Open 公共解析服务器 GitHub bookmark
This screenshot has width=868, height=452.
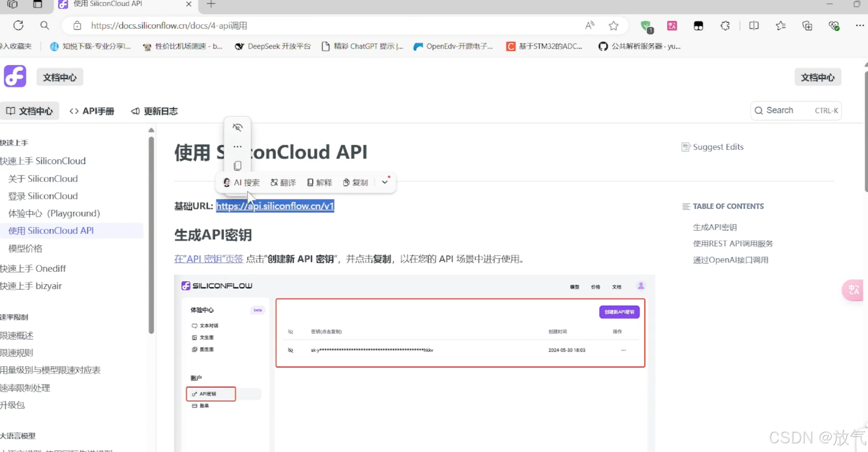[x=640, y=46]
